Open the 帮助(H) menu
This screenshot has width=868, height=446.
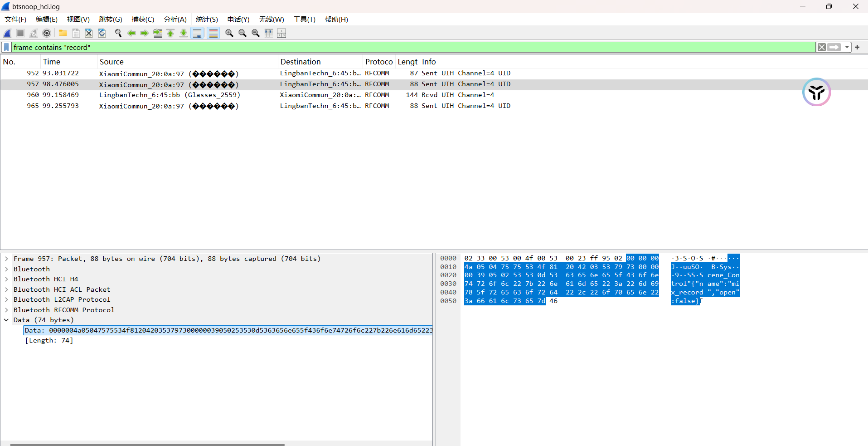336,20
